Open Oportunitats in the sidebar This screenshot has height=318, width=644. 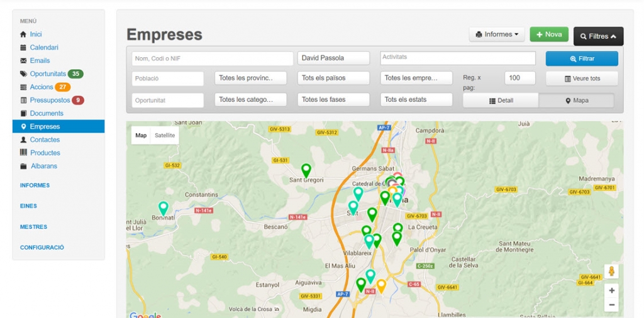point(48,74)
